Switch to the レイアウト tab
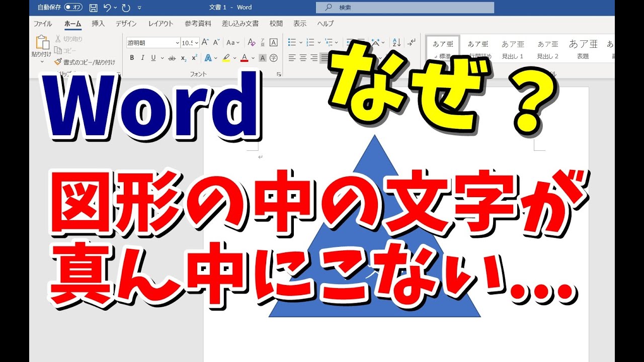Screen dimensions: 644x362 (x=160, y=24)
